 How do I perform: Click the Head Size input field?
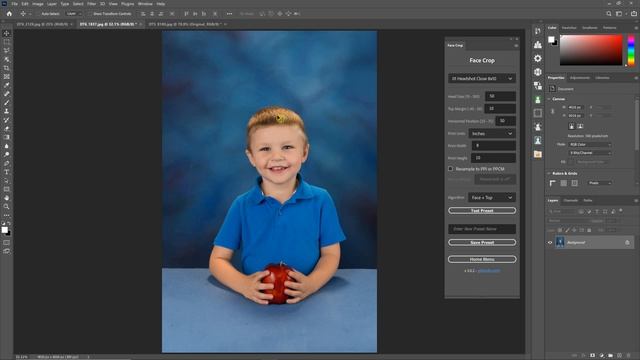coord(500,96)
